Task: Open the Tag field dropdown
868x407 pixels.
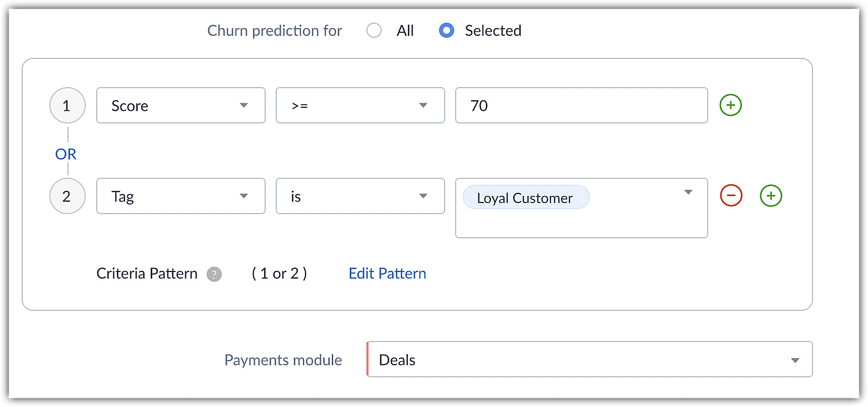Action: [x=180, y=196]
